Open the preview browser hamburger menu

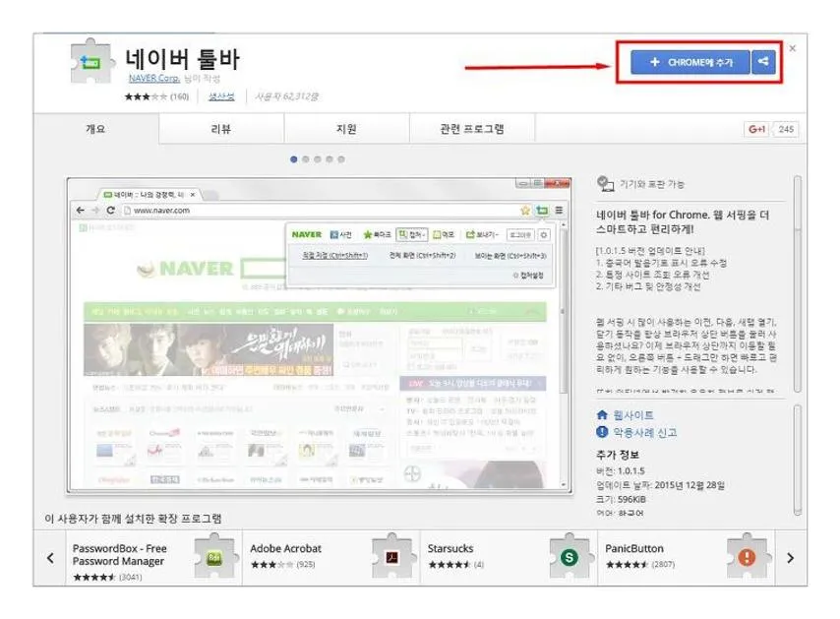pyautogui.click(x=559, y=211)
